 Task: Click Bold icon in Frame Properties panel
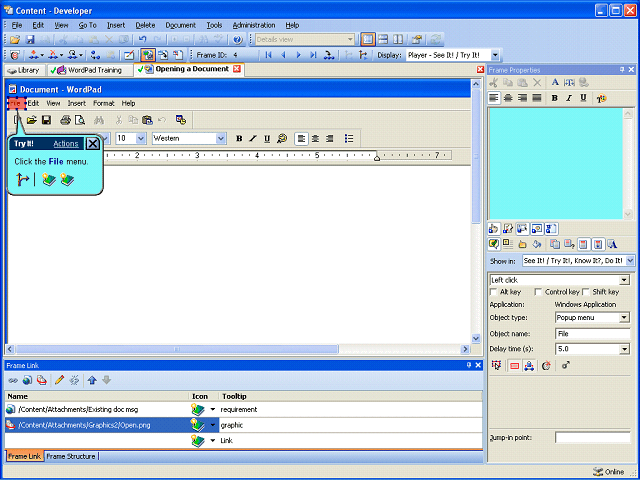554,98
